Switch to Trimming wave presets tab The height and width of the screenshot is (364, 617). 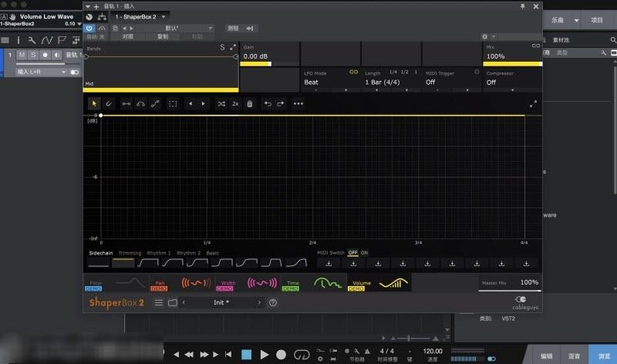pos(130,253)
